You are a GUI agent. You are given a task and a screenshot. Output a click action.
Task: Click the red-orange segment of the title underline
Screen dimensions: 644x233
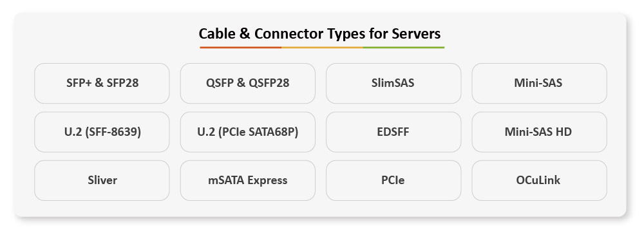(x=241, y=48)
